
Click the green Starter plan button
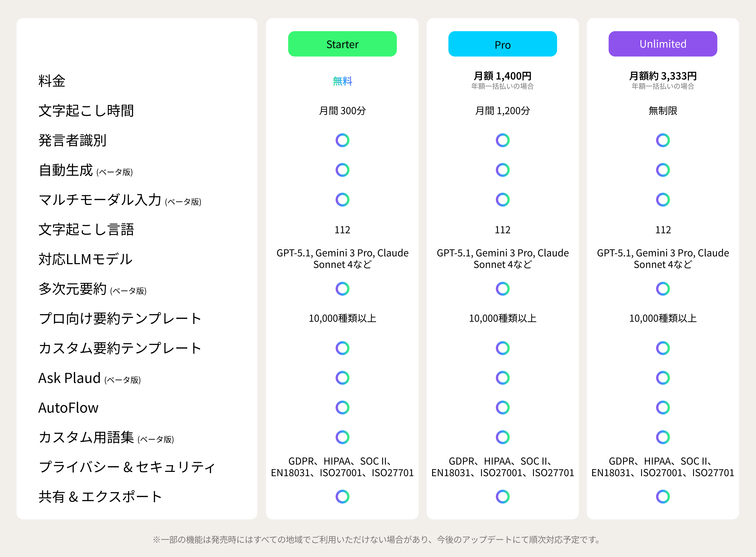tap(342, 44)
